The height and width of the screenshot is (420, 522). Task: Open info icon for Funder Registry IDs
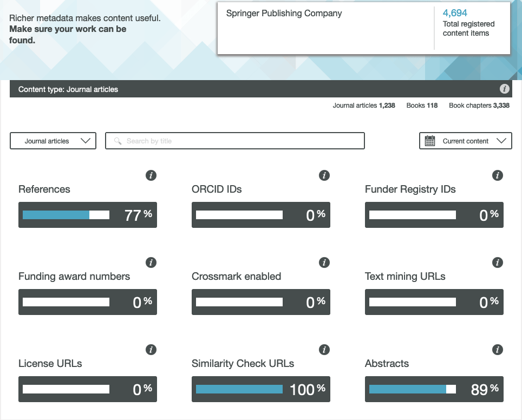[x=498, y=175]
